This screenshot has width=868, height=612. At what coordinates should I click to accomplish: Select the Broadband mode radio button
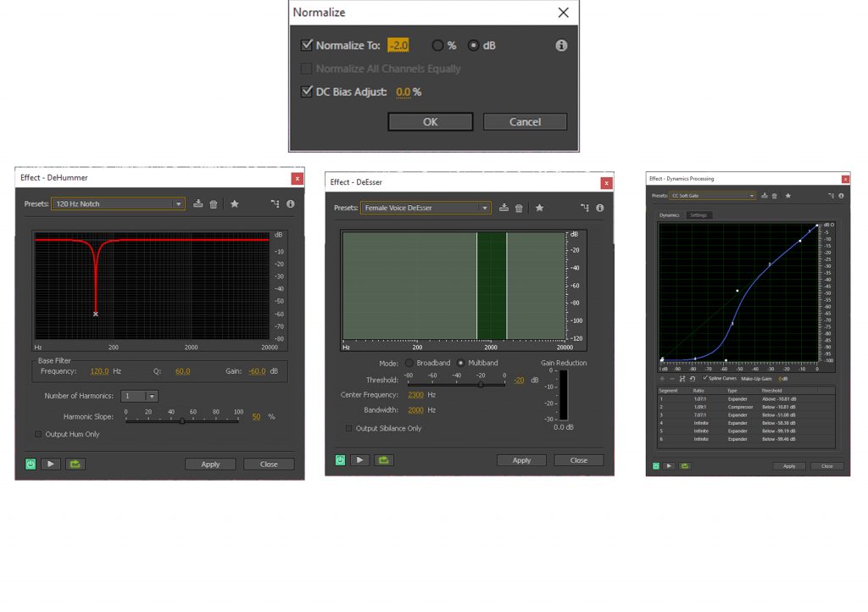click(x=409, y=363)
